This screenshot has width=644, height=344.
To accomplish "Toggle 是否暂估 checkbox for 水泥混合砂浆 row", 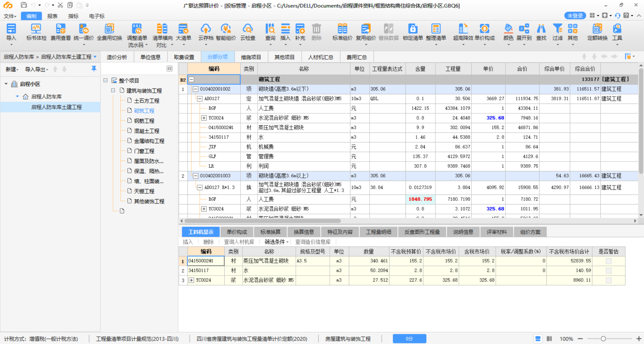I will pyautogui.click(x=609, y=280).
